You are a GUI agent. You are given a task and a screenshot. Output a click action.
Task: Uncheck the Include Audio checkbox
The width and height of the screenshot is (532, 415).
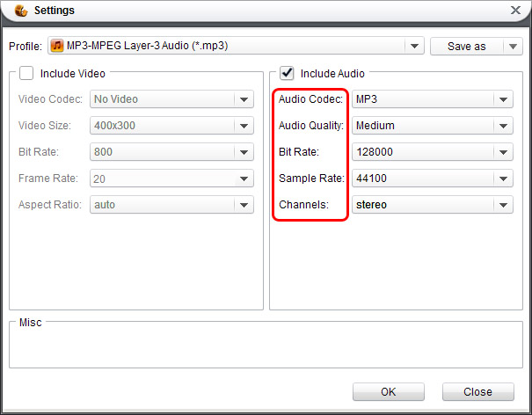coord(287,73)
